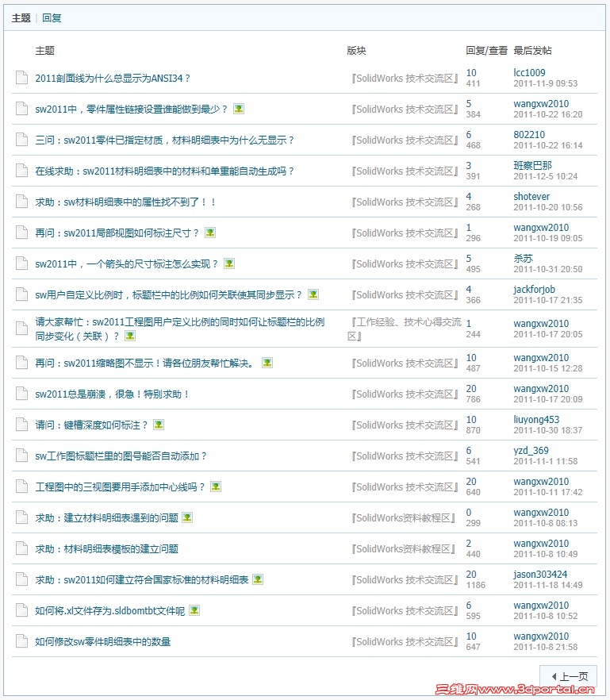The height and width of the screenshot is (700, 610).
Task: Click document icon of 如何修改sw零件明细表中的数量 row
Action: pyautogui.click(x=21, y=641)
